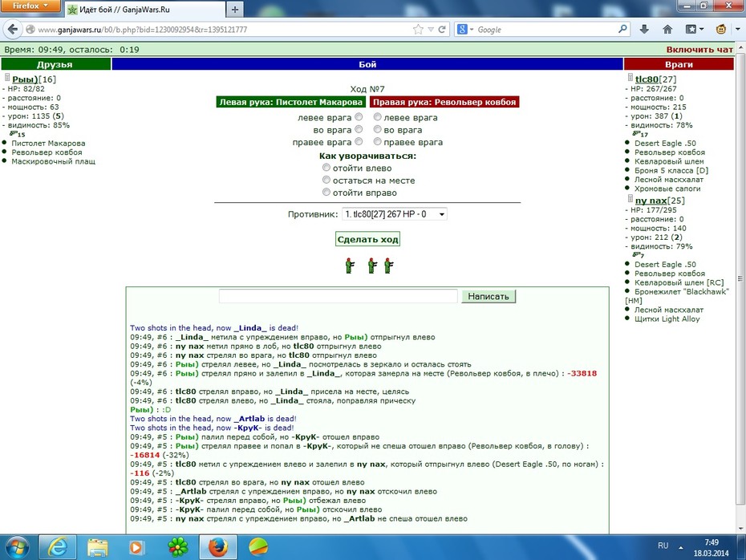The width and height of the screenshot is (746, 560).
Task: Click the Написать send button
Action: point(489,296)
